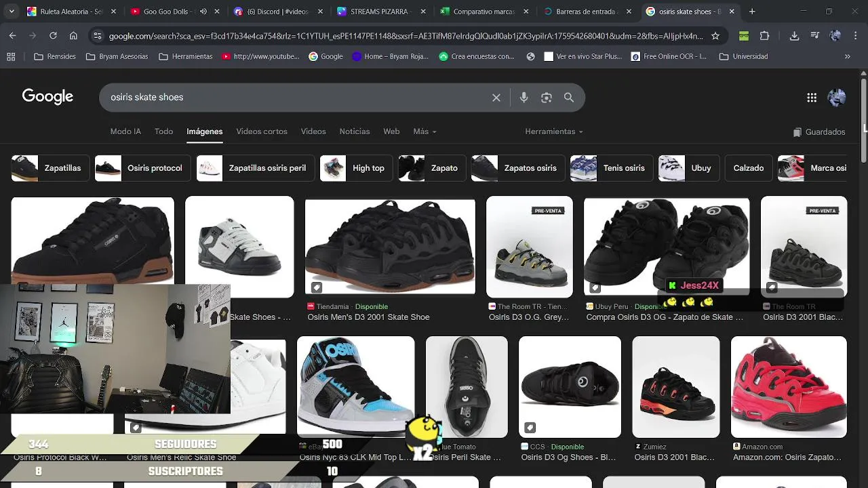View site information icon in address bar
868x488 pixels.
click(98, 36)
